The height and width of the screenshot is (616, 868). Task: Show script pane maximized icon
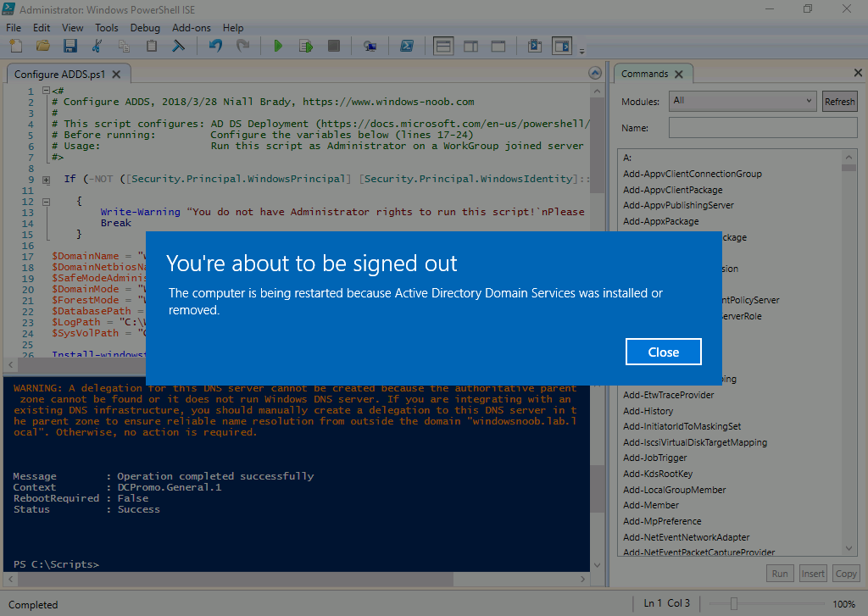(x=498, y=46)
